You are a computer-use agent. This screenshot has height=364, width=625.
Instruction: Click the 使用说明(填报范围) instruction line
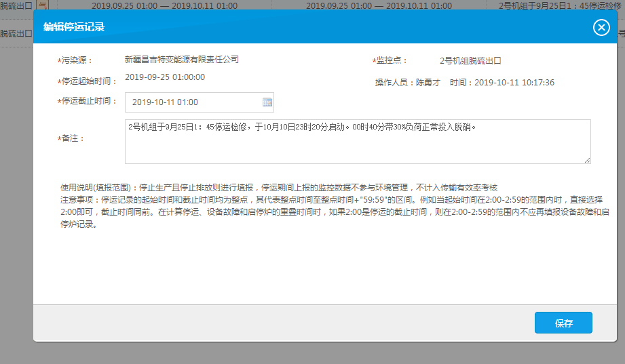tap(279, 188)
